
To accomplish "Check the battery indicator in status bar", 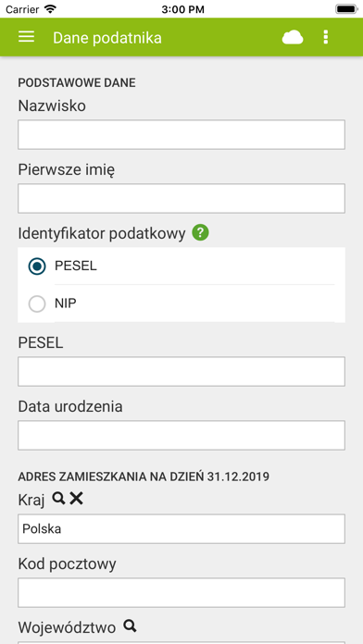I will pos(346,9).
